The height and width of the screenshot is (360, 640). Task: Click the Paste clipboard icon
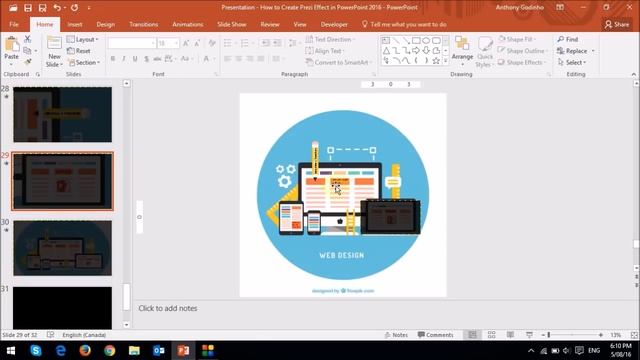[11, 44]
